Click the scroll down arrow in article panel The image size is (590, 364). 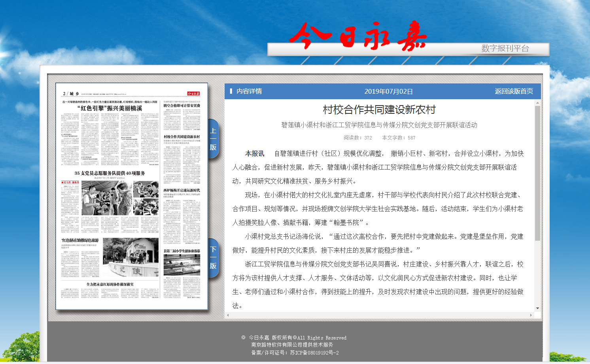pos(537,308)
